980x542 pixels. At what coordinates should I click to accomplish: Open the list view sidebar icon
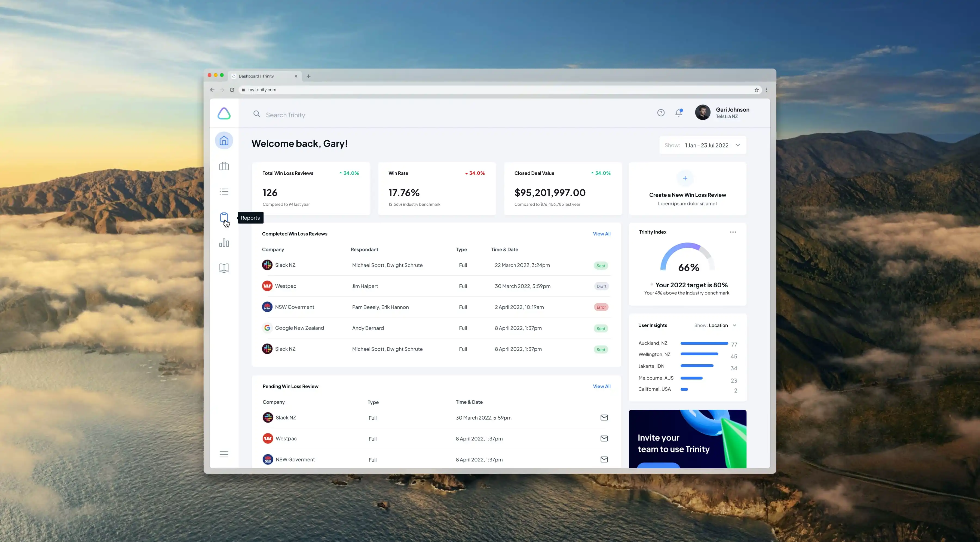click(x=224, y=192)
